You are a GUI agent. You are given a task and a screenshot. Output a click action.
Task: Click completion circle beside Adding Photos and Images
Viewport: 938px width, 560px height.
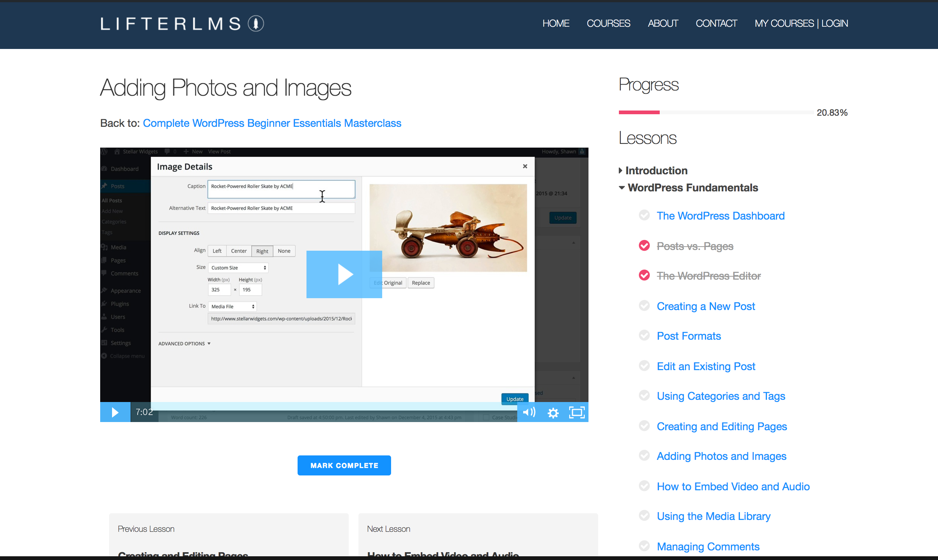coord(644,456)
